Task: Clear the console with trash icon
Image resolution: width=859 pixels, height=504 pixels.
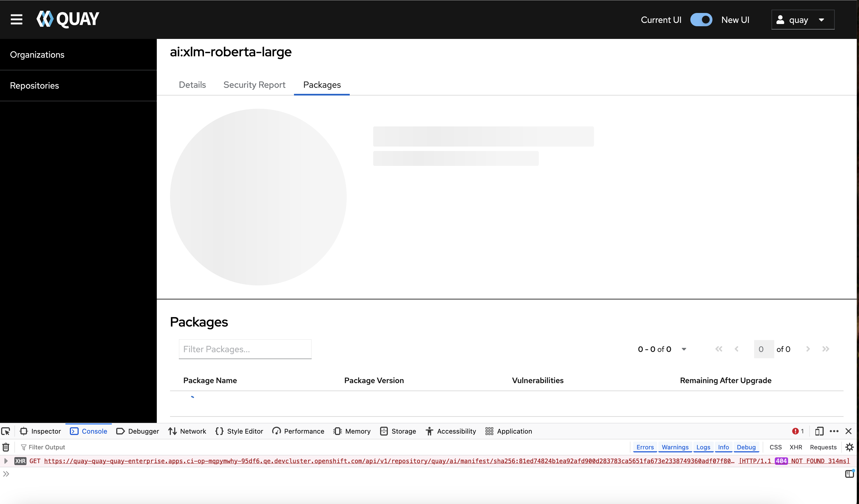Action: point(6,447)
